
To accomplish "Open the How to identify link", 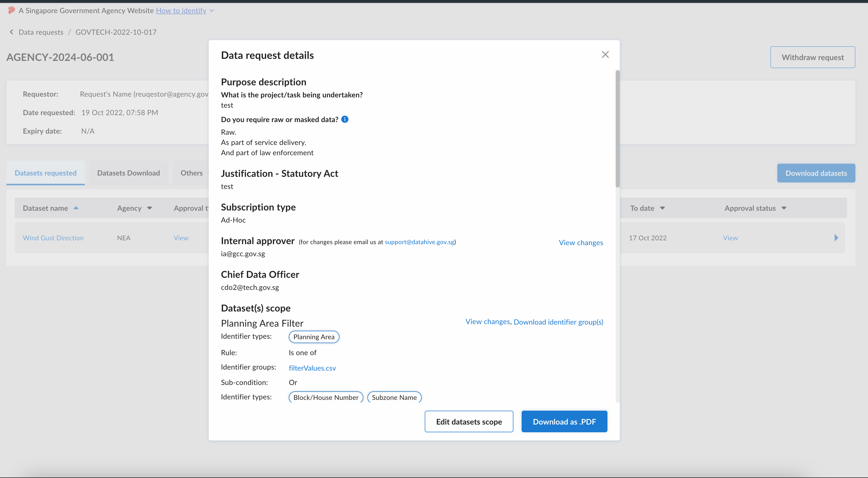I will click(181, 11).
